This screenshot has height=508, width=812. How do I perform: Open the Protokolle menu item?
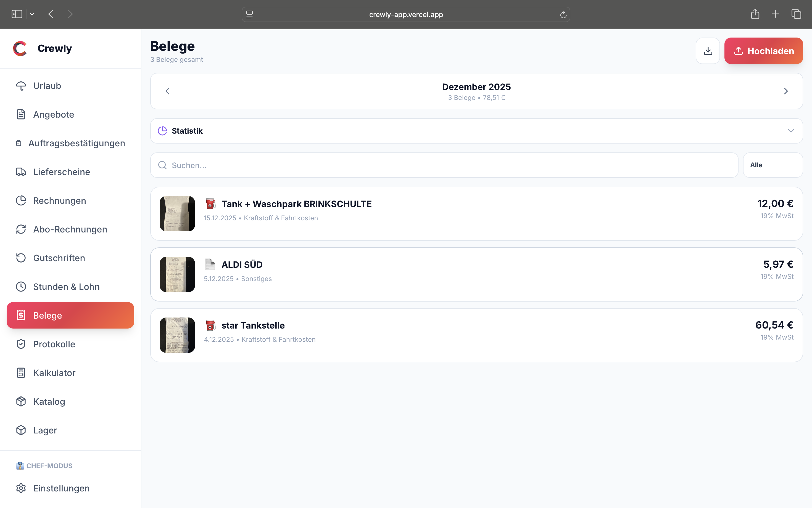[x=54, y=344]
